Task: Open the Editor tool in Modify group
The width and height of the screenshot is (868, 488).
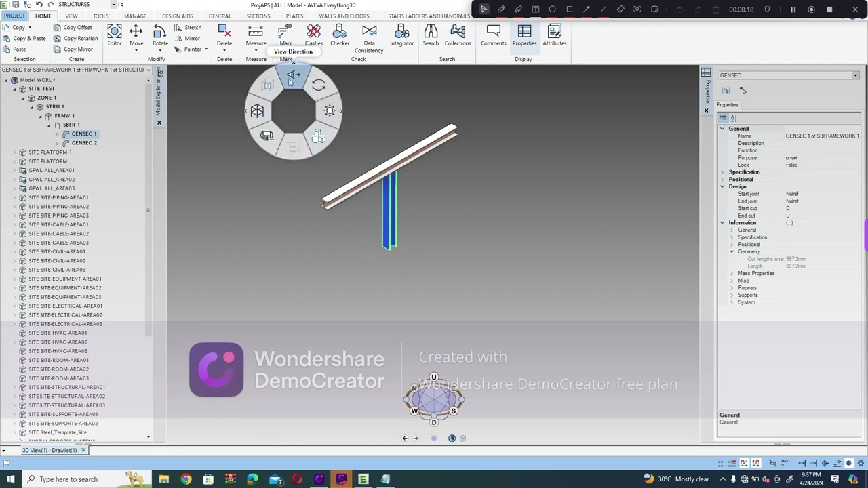Action: (114, 36)
